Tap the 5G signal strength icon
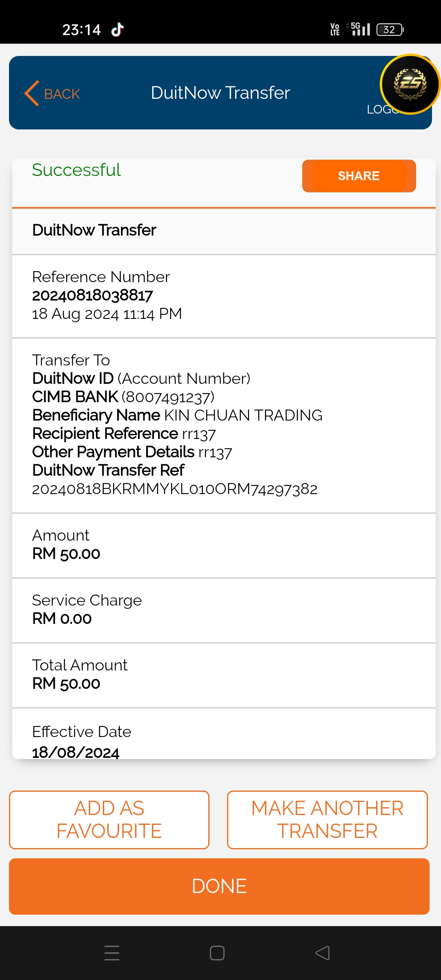The height and width of the screenshot is (980, 441). (359, 29)
